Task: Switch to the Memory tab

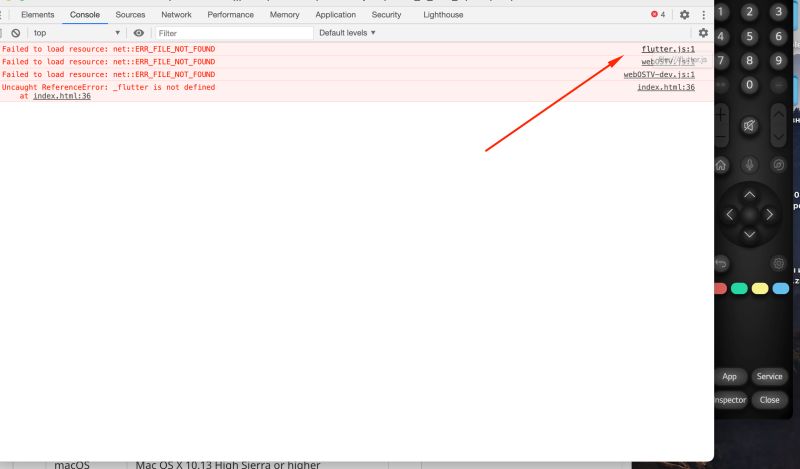Action: [x=285, y=15]
